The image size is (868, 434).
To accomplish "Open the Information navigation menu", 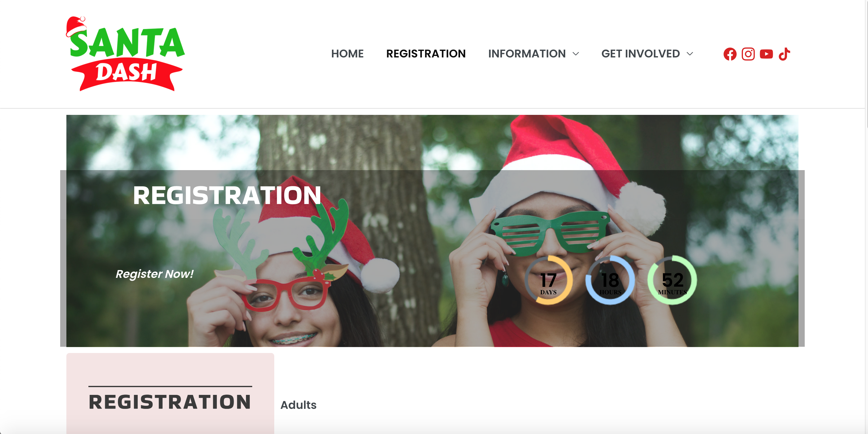I will point(527,54).
